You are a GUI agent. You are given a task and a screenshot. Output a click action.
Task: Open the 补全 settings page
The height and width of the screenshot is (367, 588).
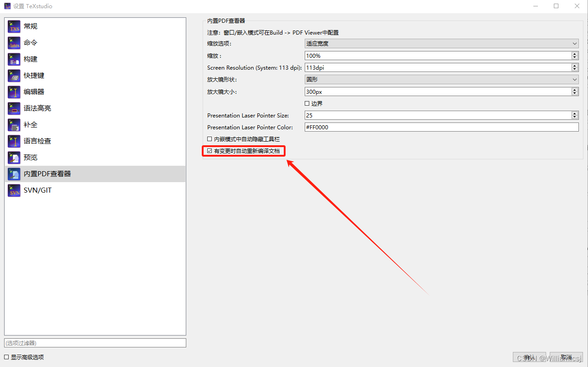tap(95, 125)
